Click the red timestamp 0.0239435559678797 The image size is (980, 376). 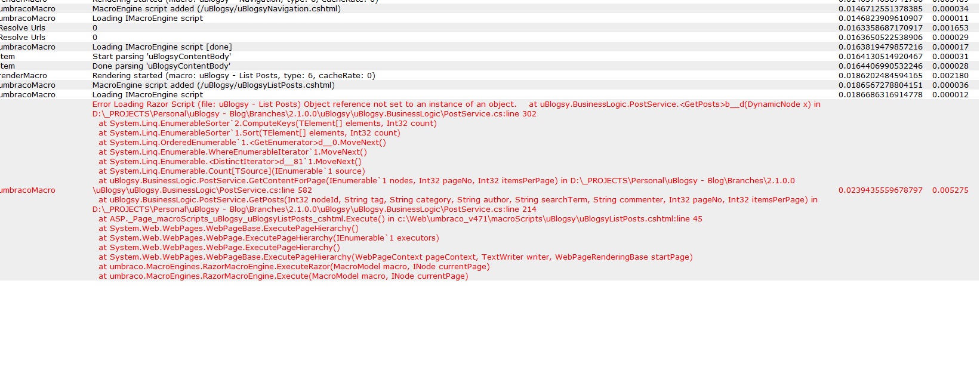click(x=880, y=190)
